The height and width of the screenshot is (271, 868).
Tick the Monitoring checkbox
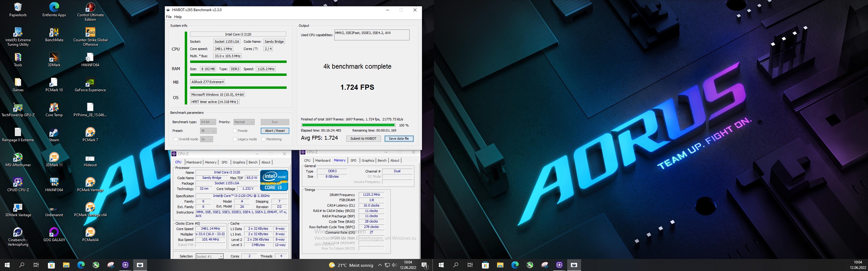[263, 139]
